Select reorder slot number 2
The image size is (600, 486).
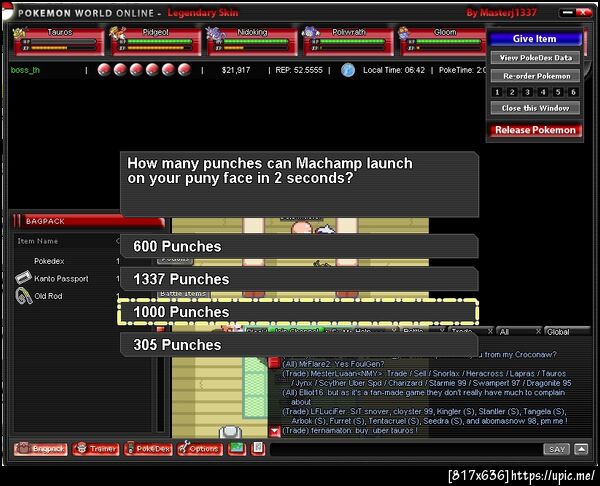click(512, 92)
